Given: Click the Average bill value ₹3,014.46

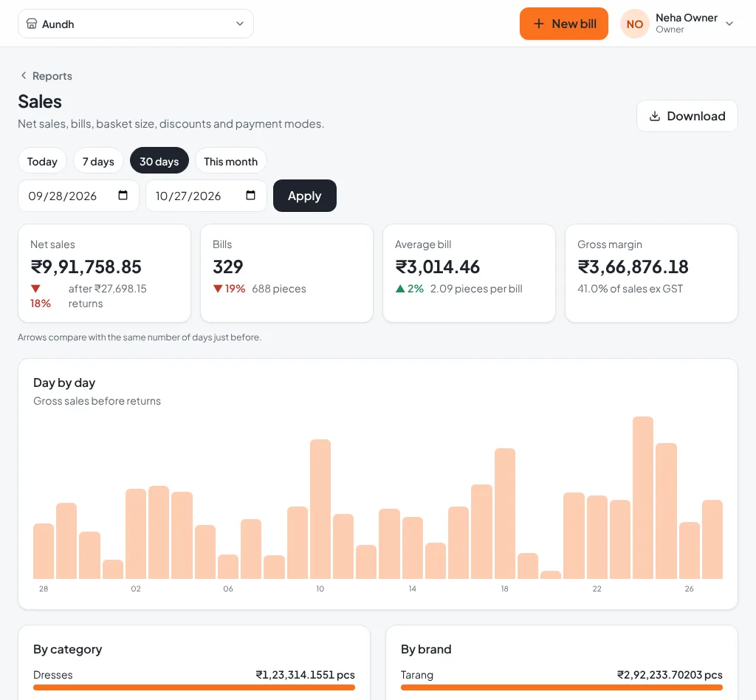Looking at the screenshot, I should 437,267.
